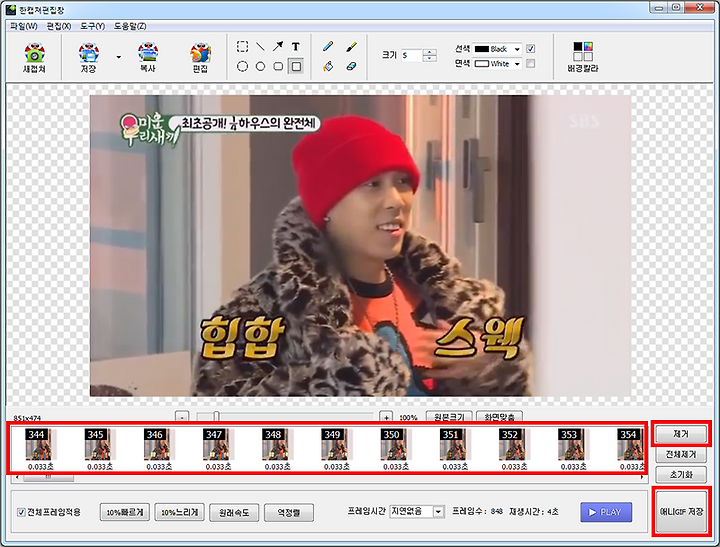This screenshot has height=547, width=720.
Task: Select the solid circle tool
Action: 260,67
